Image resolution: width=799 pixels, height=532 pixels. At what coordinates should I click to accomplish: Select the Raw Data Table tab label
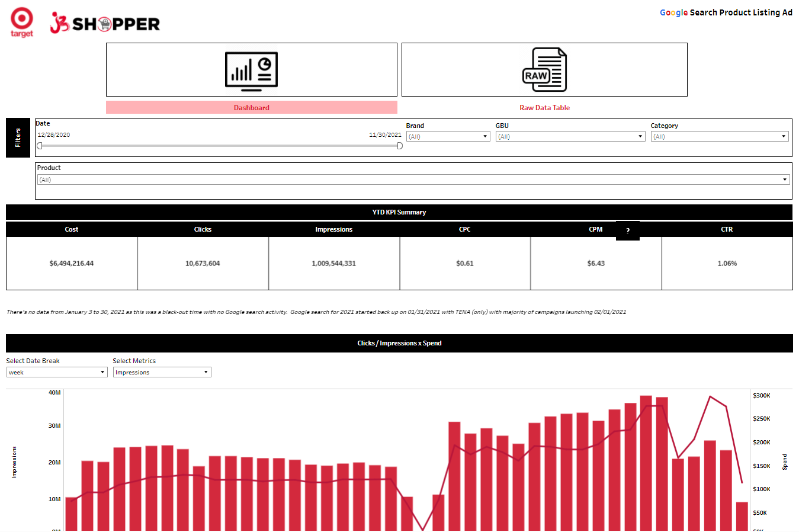[x=544, y=107]
